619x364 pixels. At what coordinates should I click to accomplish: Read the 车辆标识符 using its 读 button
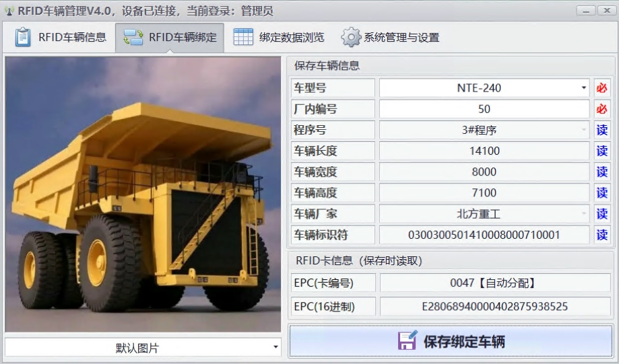pyautogui.click(x=602, y=235)
